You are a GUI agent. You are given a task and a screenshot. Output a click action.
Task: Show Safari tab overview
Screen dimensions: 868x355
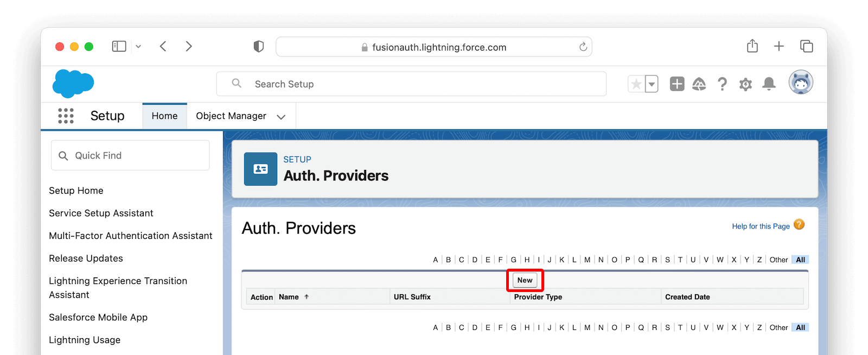pos(807,46)
